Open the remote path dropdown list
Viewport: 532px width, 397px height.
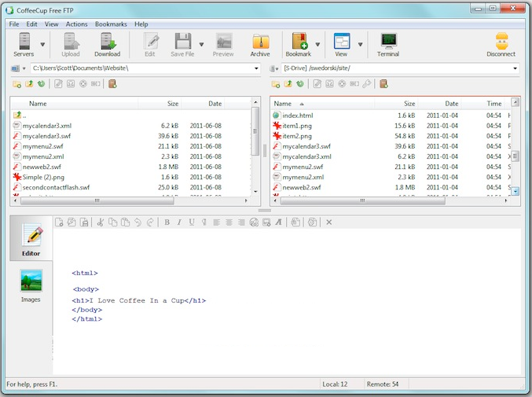point(515,68)
